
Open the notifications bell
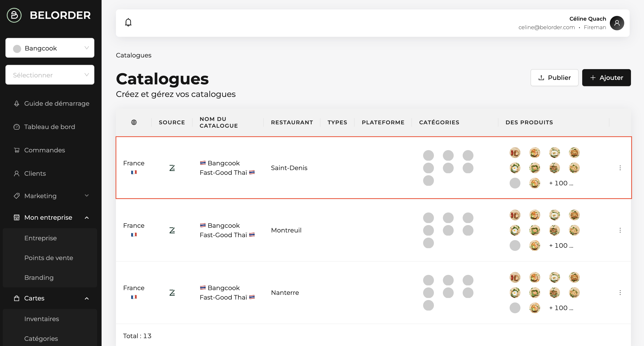coord(128,22)
